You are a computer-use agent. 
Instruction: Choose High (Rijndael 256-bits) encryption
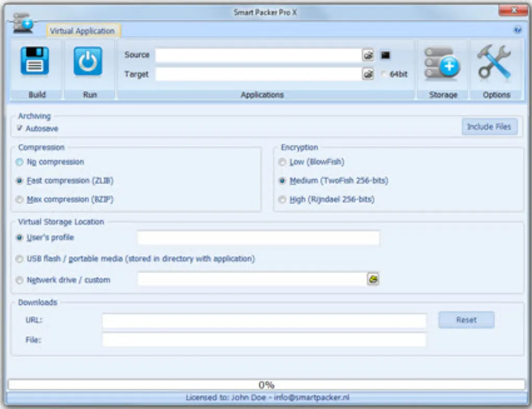(x=282, y=199)
